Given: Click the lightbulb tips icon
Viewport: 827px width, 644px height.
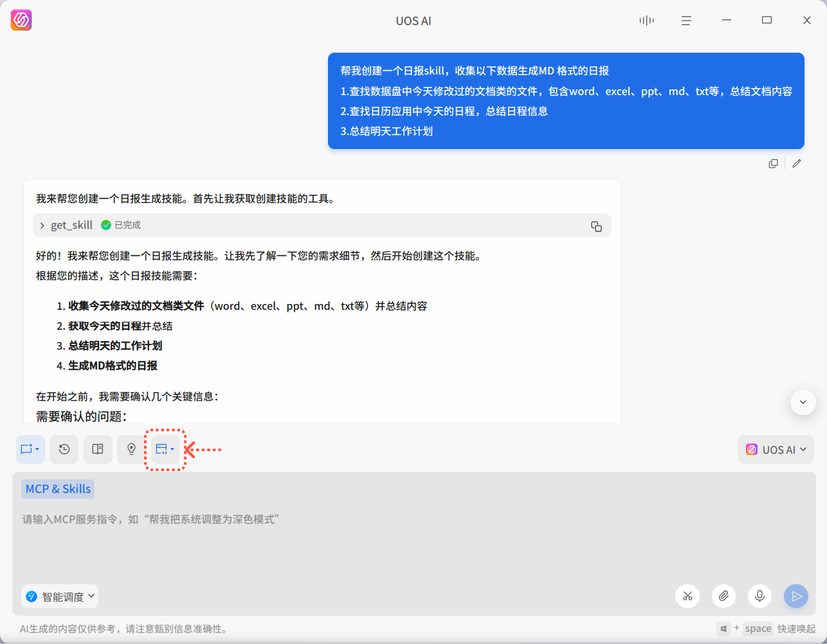Looking at the screenshot, I should [x=131, y=449].
